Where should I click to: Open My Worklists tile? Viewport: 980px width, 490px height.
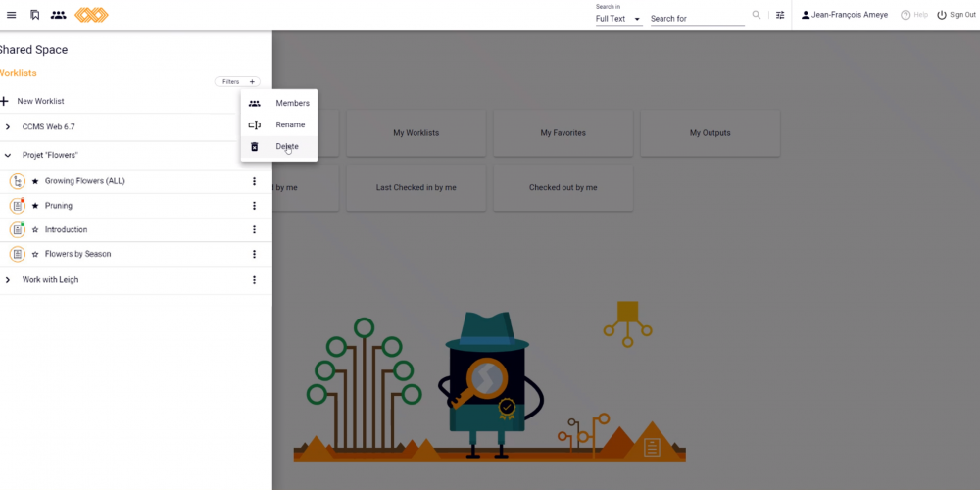(x=416, y=133)
